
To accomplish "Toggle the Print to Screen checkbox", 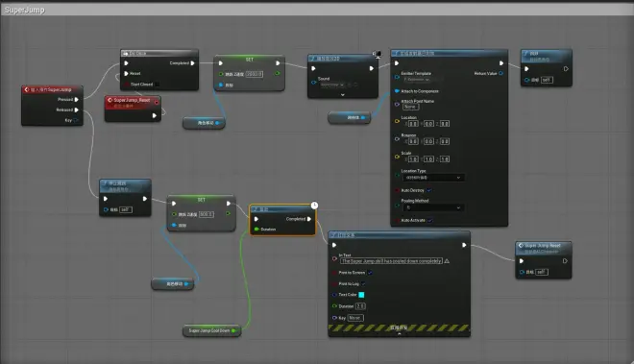I will tap(370, 273).
